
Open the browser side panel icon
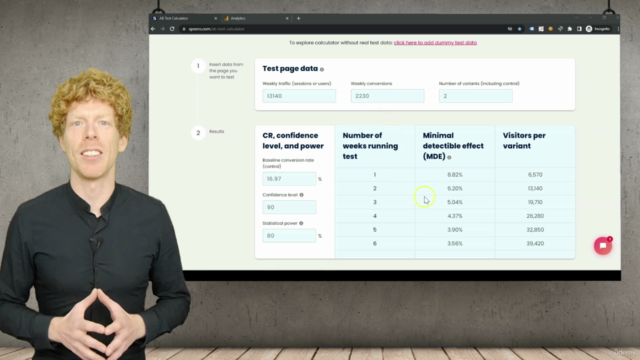(579, 29)
